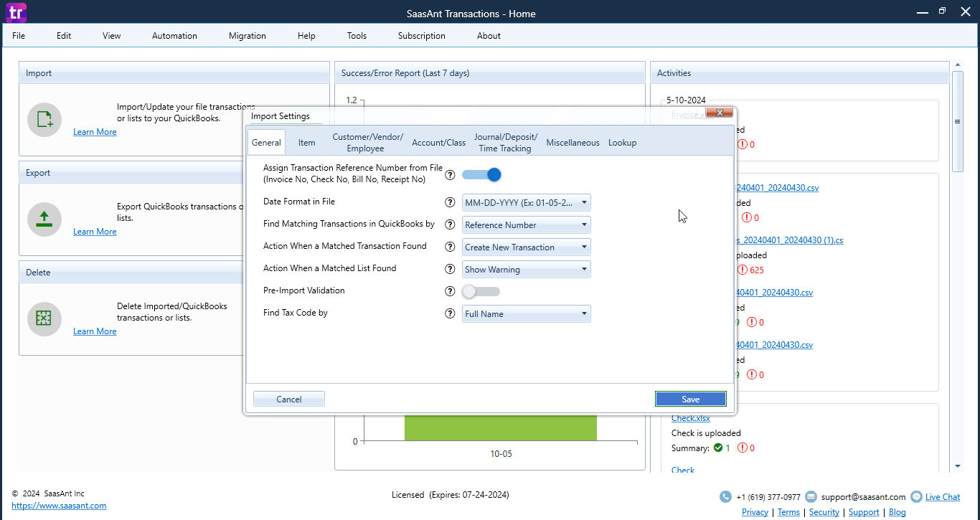Click green success check icon for Check.xlsx summary

click(718, 448)
